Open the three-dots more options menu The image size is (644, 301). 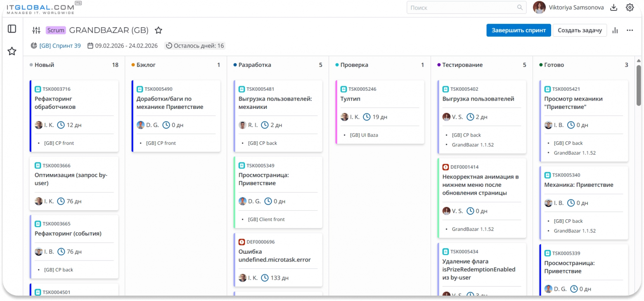pyautogui.click(x=630, y=30)
